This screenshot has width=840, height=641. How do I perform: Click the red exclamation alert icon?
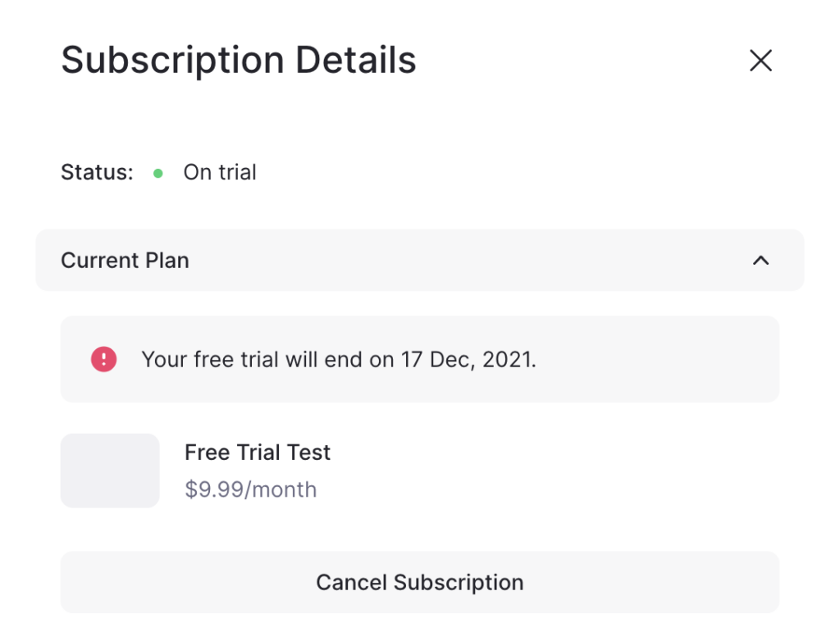pos(103,359)
